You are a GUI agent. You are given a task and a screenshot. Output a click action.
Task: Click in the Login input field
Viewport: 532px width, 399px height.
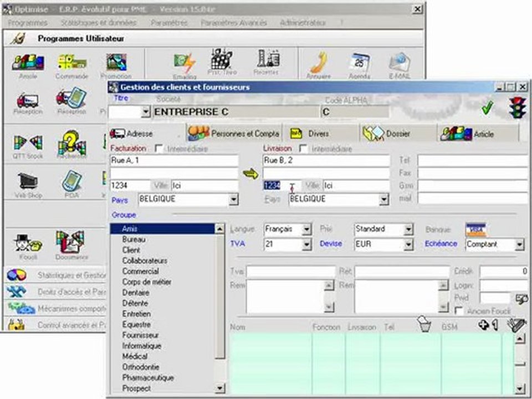point(504,285)
